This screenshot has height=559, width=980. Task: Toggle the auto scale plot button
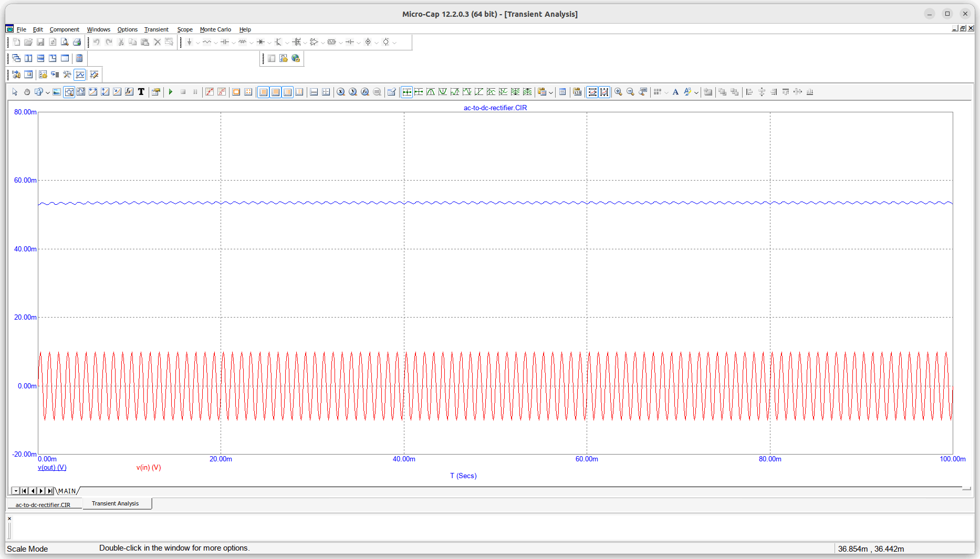tap(592, 92)
